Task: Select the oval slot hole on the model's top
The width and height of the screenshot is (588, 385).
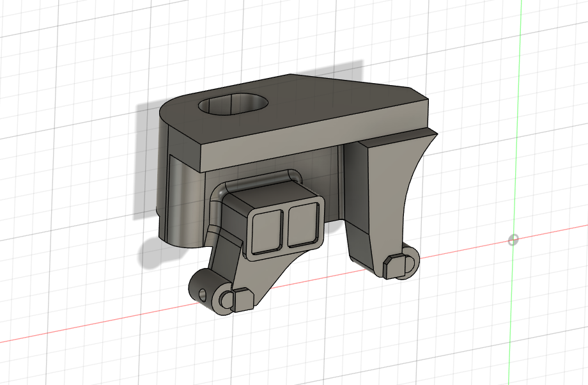Action: click(x=233, y=104)
